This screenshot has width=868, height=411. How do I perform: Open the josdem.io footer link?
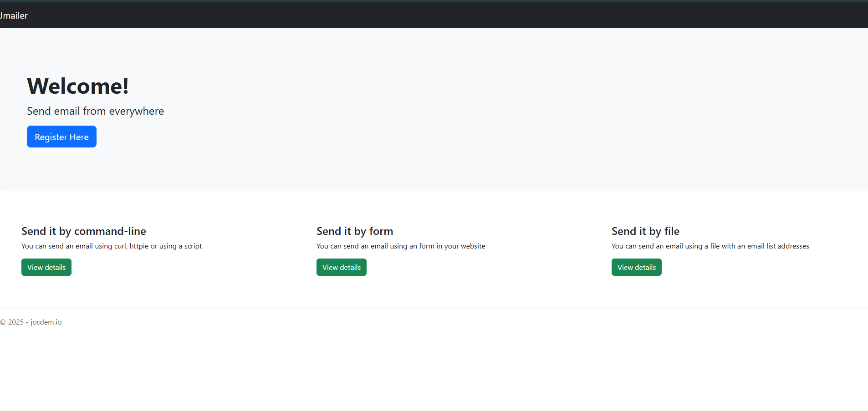point(46,322)
